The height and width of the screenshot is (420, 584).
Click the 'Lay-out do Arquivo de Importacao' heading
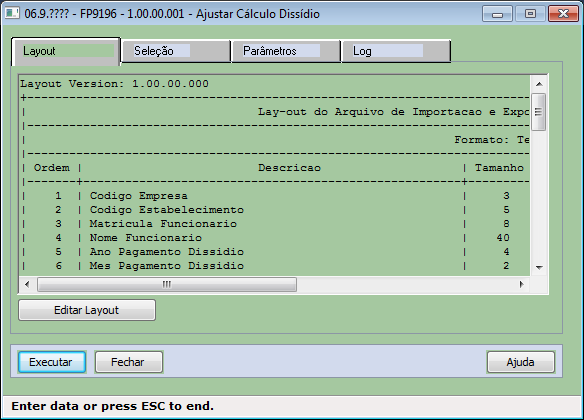coord(393,112)
